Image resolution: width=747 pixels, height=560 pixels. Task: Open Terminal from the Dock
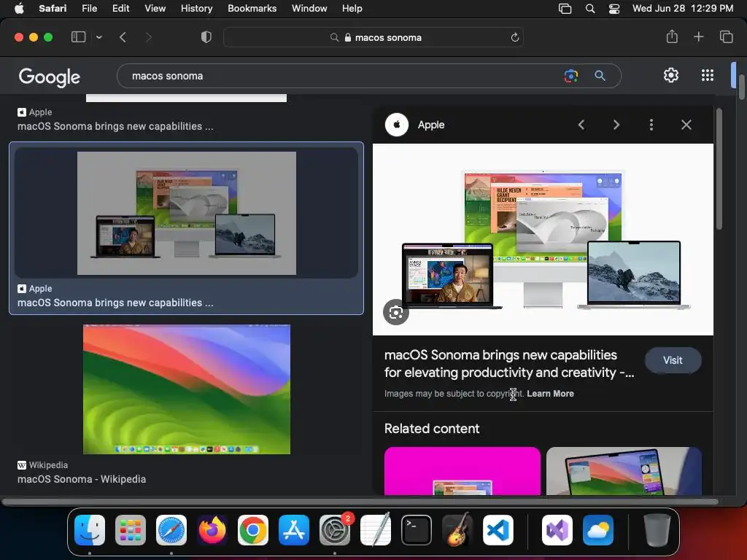tap(417, 530)
